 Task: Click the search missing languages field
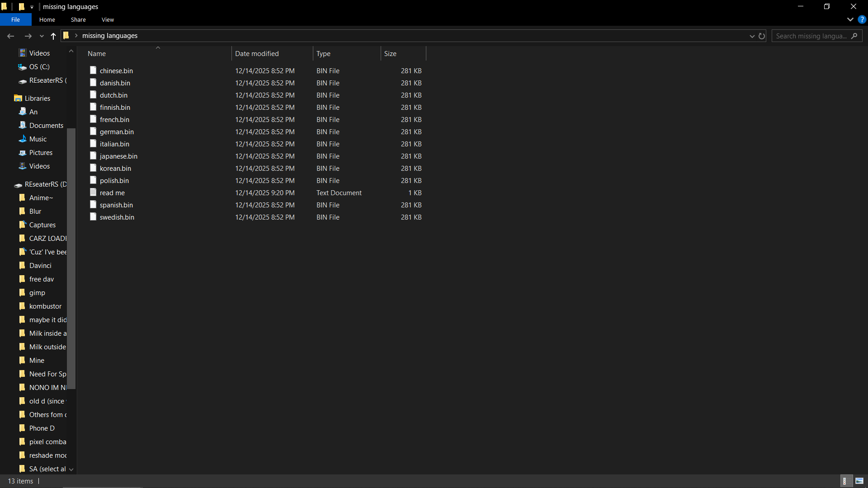(811, 36)
